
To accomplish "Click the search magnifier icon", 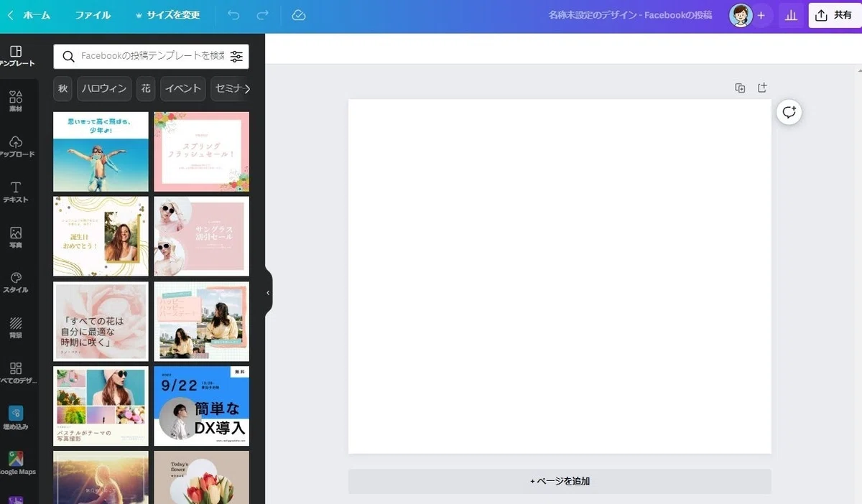I will [x=68, y=57].
